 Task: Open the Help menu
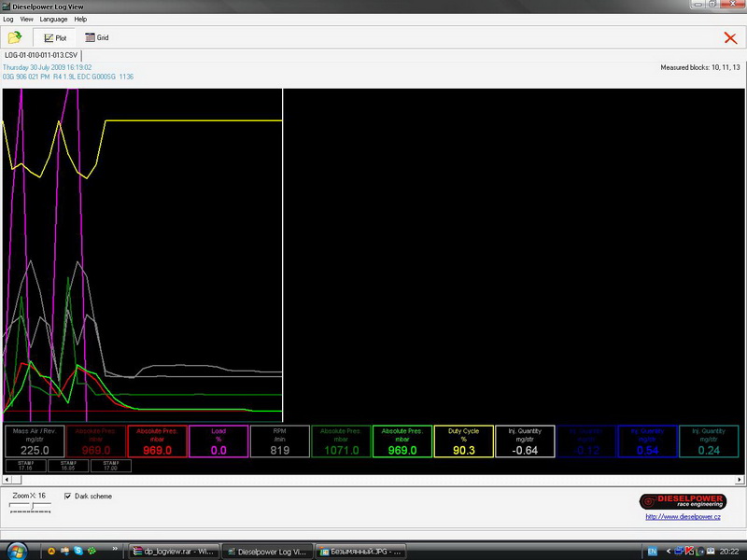click(x=80, y=20)
